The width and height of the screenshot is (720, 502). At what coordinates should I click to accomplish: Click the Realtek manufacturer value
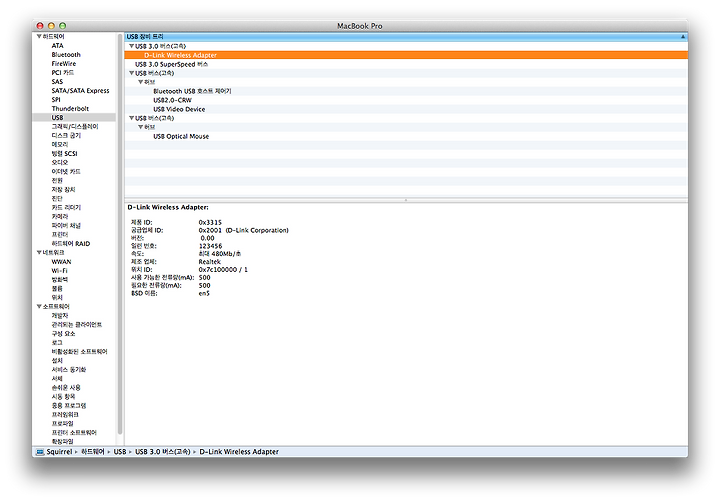pyautogui.click(x=209, y=261)
